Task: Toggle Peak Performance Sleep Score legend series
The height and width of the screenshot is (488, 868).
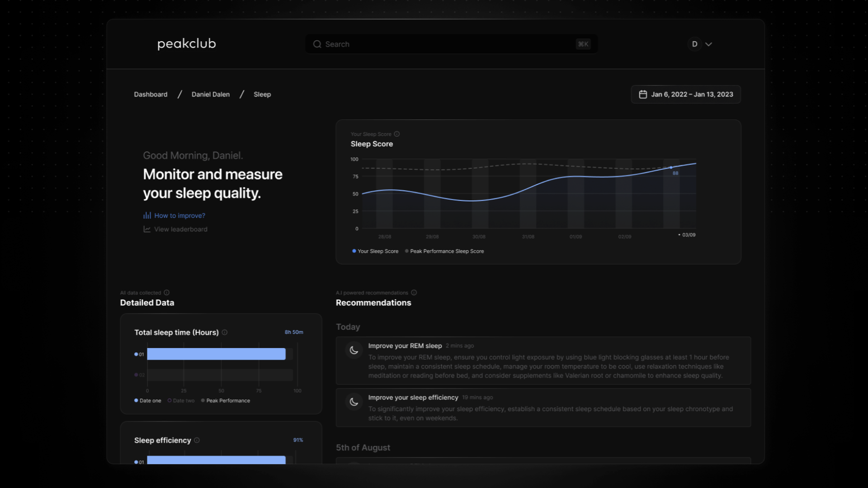Action: [x=444, y=251]
